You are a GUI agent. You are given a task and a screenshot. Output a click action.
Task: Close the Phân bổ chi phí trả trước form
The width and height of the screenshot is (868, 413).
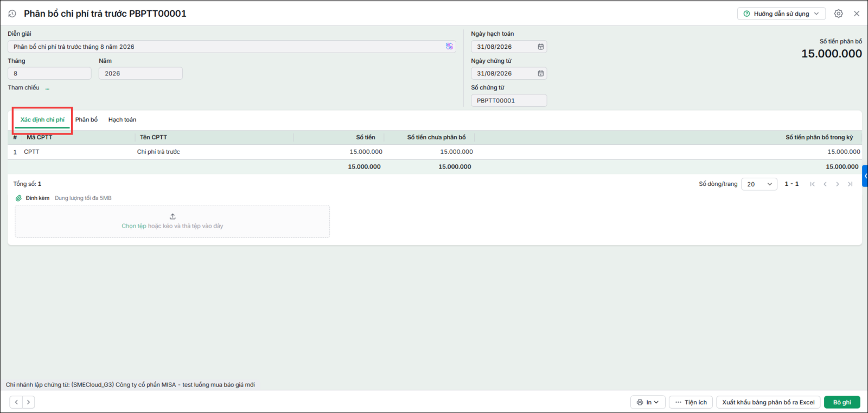tap(857, 14)
